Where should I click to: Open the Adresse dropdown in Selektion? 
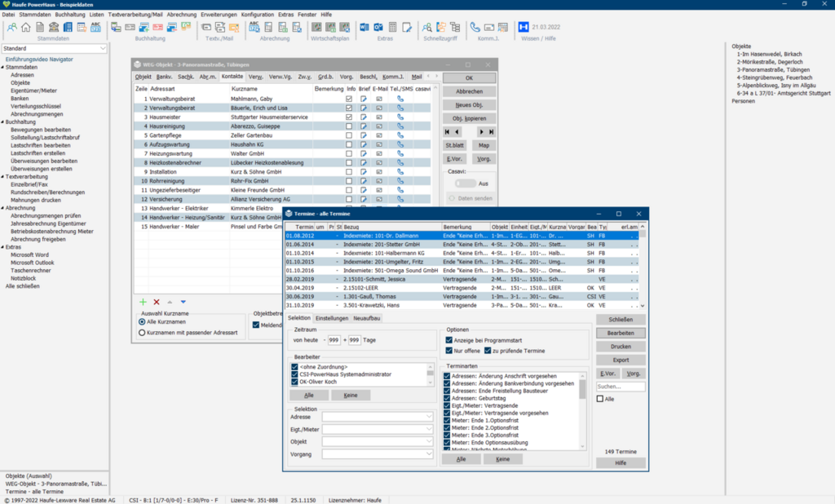coord(429,417)
